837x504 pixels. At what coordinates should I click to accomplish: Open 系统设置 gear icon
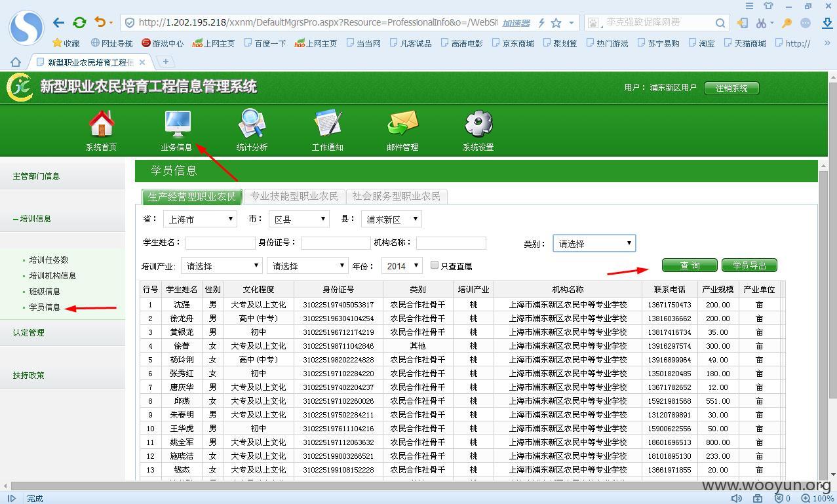point(478,124)
